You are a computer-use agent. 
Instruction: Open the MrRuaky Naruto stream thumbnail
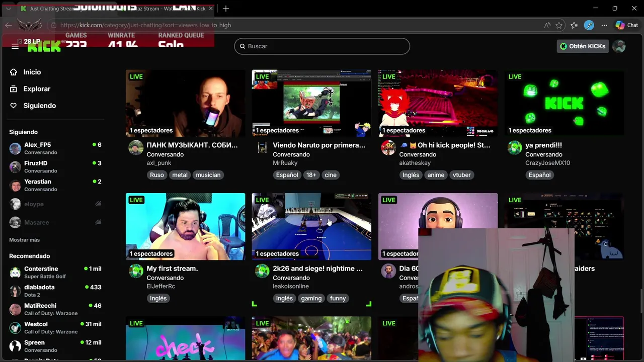point(311,103)
